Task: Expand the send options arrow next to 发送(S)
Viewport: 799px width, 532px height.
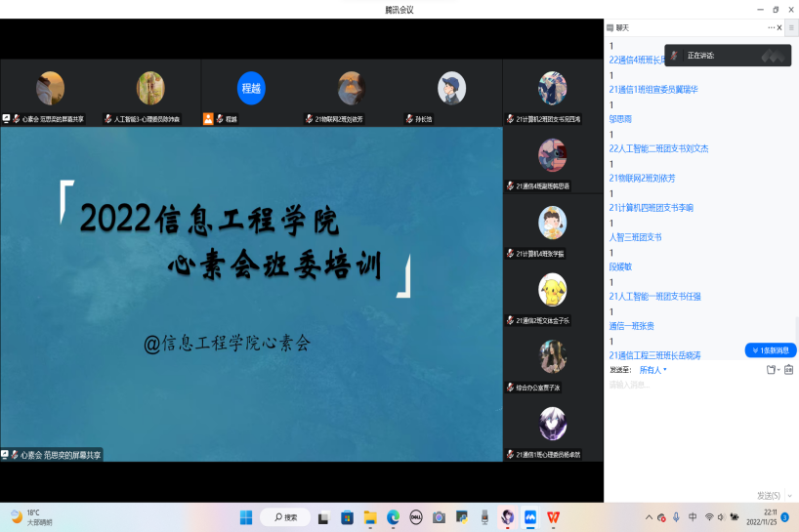Action: pyautogui.click(x=789, y=495)
